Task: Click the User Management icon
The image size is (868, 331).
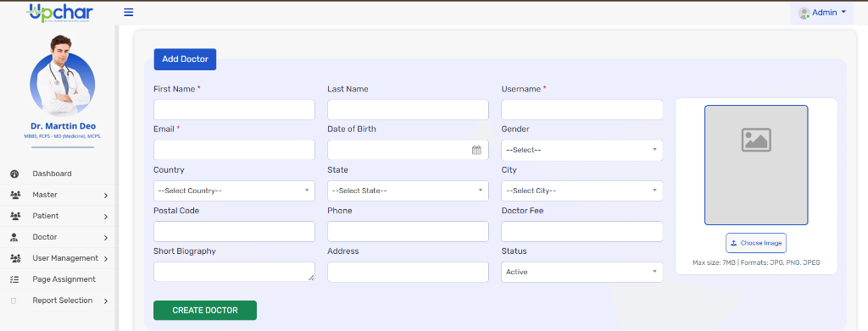Action: click(15, 258)
